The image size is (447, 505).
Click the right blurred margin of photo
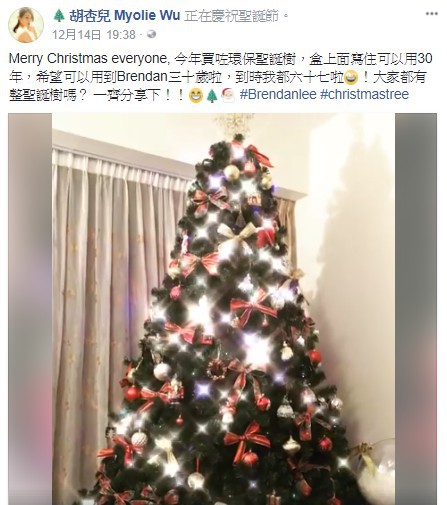tap(416, 309)
